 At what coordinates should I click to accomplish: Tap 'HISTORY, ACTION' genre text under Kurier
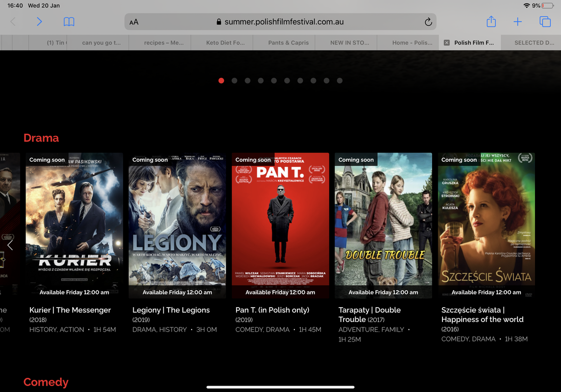[56, 329]
